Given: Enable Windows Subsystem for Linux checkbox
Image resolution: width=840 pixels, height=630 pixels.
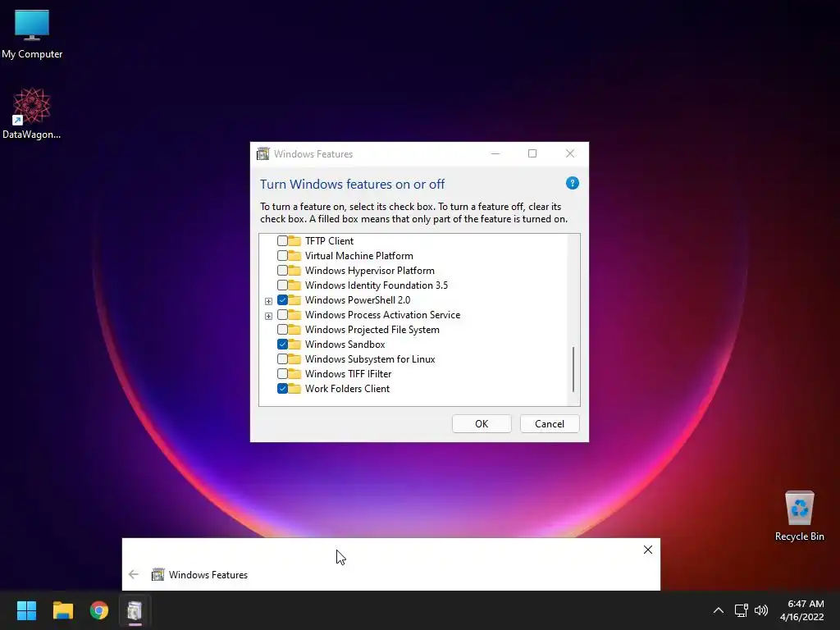Looking at the screenshot, I should pos(282,359).
